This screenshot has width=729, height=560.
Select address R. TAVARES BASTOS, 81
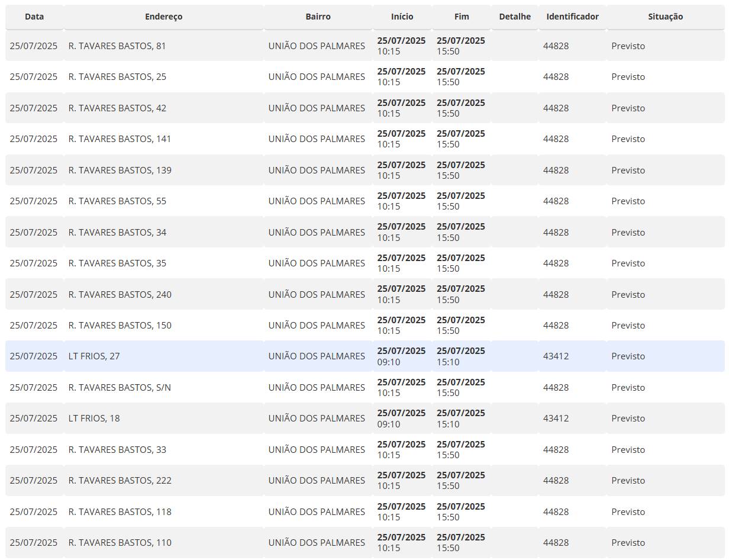[x=117, y=46]
